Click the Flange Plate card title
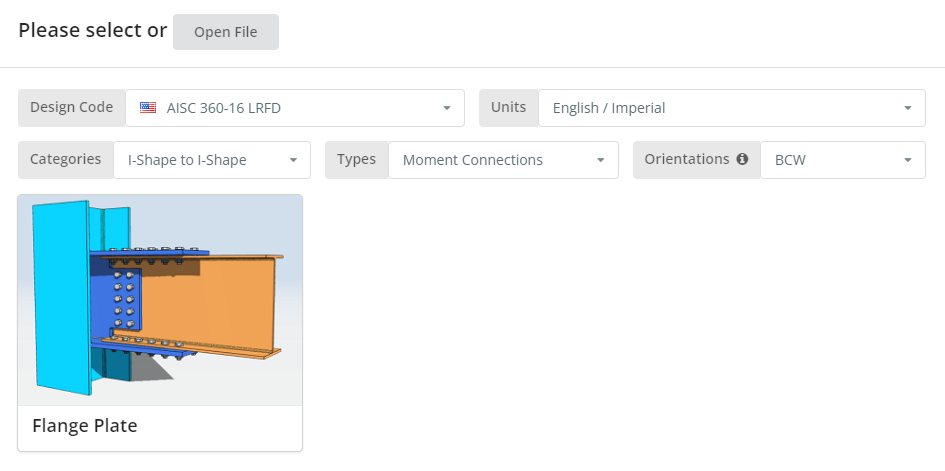Viewport: 945px width, 471px height. coord(85,426)
